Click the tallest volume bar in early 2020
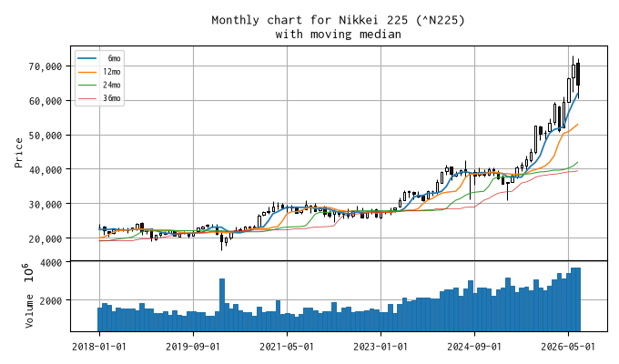The width and height of the screenshot is (619, 364). pyautogui.click(x=222, y=305)
